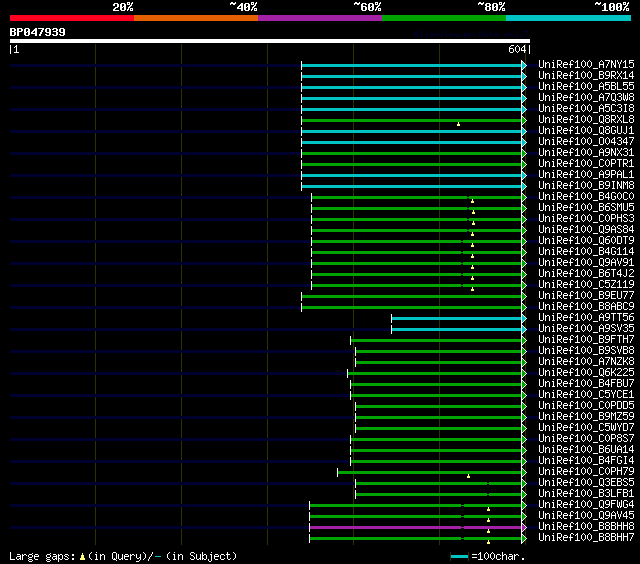Click the UniRef100_A9TT56 label
This screenshot has height=564, width=640.
pyautogui.click(x=586, y=318)
